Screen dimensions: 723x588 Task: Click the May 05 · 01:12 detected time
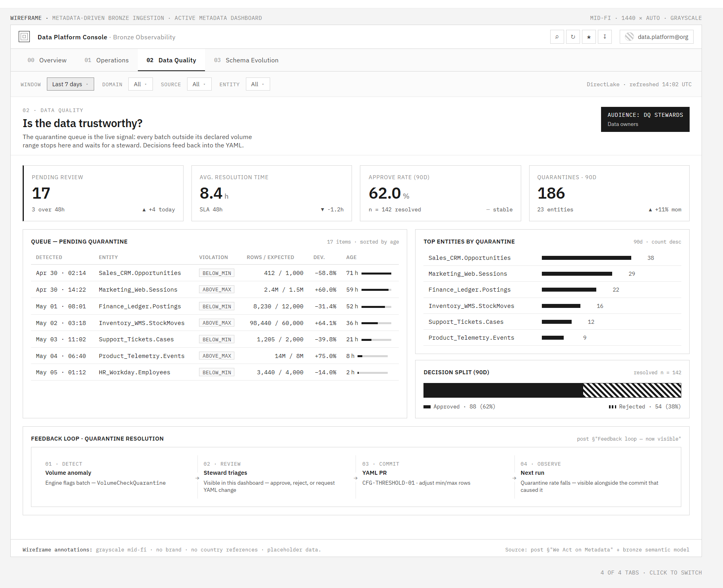[61, 372]
